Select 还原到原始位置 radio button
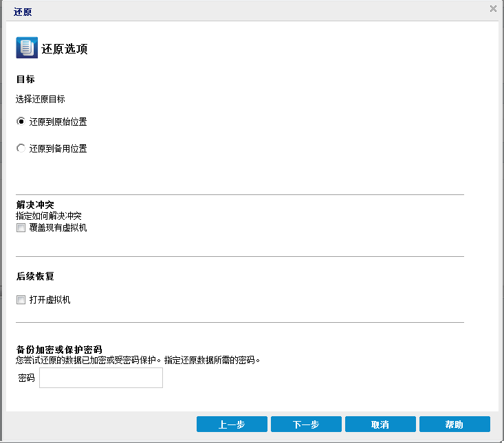504x443 pixels. tap(21, 122)
